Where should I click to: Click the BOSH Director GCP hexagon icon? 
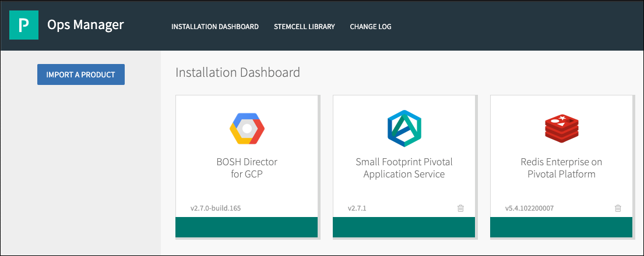coord(247,128)
